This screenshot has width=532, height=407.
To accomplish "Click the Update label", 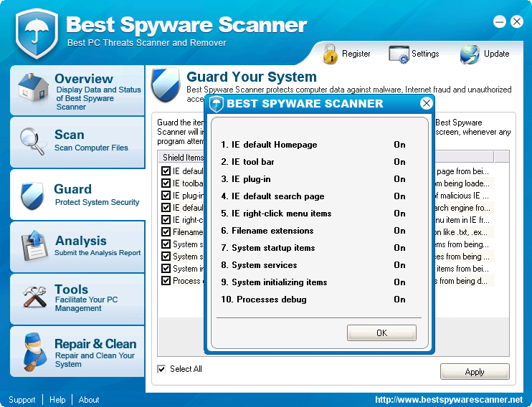I will (496, 54).
